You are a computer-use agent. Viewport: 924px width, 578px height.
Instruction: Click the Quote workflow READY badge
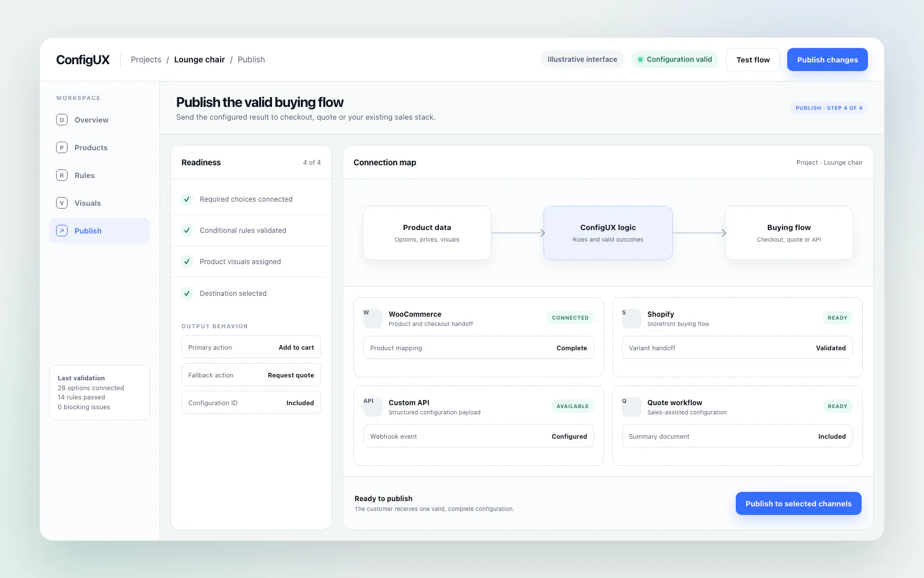837,406
